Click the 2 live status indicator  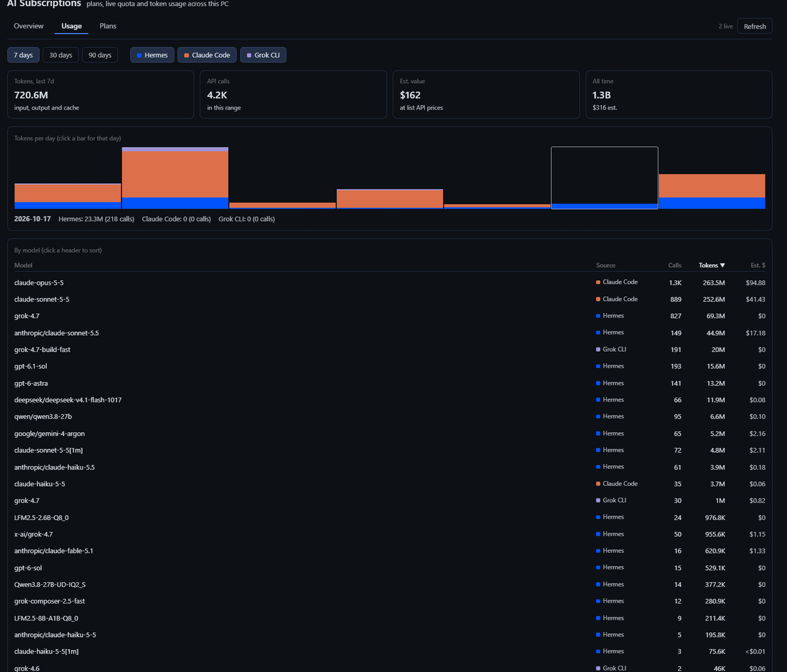pyautogui.click(x=725, y=26)
